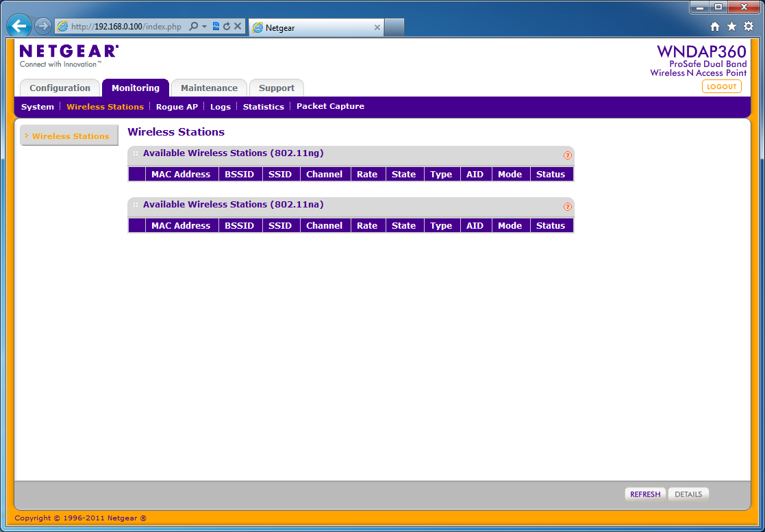Open the browser Tools gear icon
The width and height of the screenshot is (765, 532).
click(749, 27)
